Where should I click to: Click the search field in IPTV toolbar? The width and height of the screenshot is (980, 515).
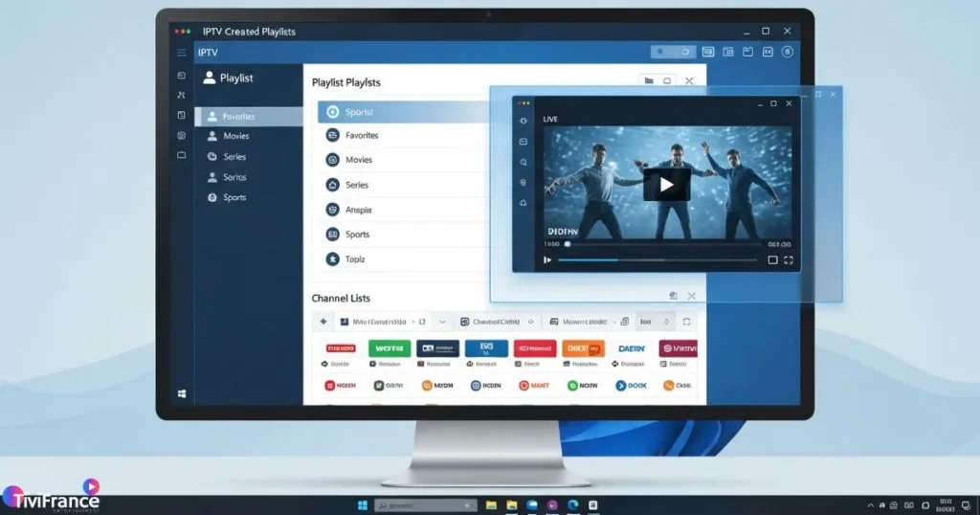[x=673, y=52]
